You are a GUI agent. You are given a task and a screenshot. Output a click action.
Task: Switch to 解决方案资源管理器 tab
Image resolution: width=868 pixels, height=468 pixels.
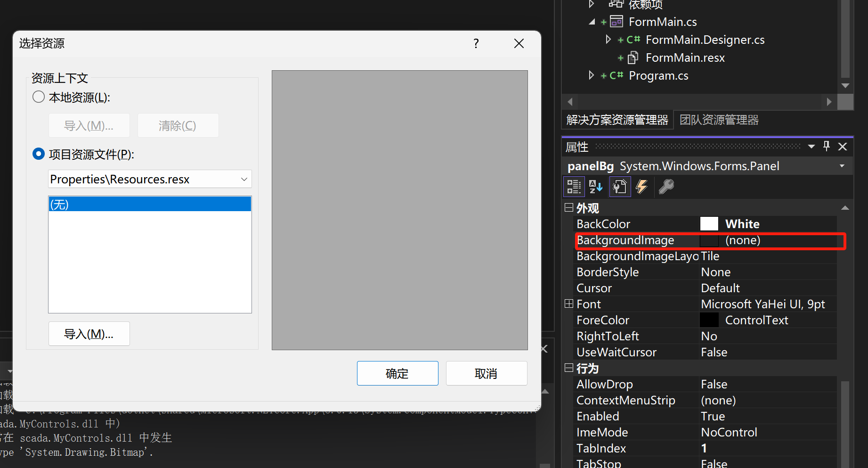[617, 120]
